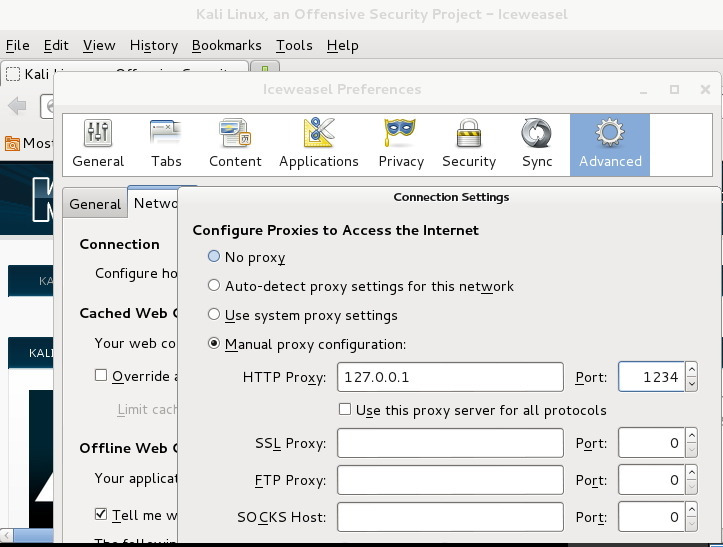Click the Configure Proxies to Access the Internet heading
The height and width of the screenshot is (547, 723).
point(335,230)
